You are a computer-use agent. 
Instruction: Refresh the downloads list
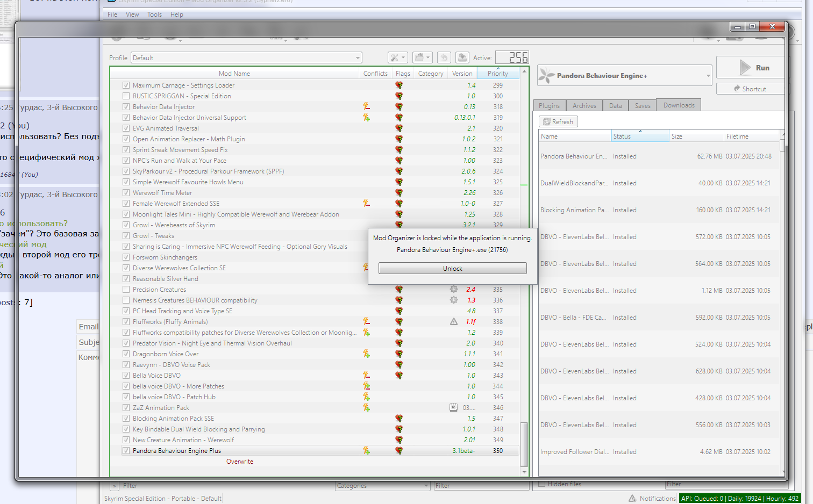point(558,121)
